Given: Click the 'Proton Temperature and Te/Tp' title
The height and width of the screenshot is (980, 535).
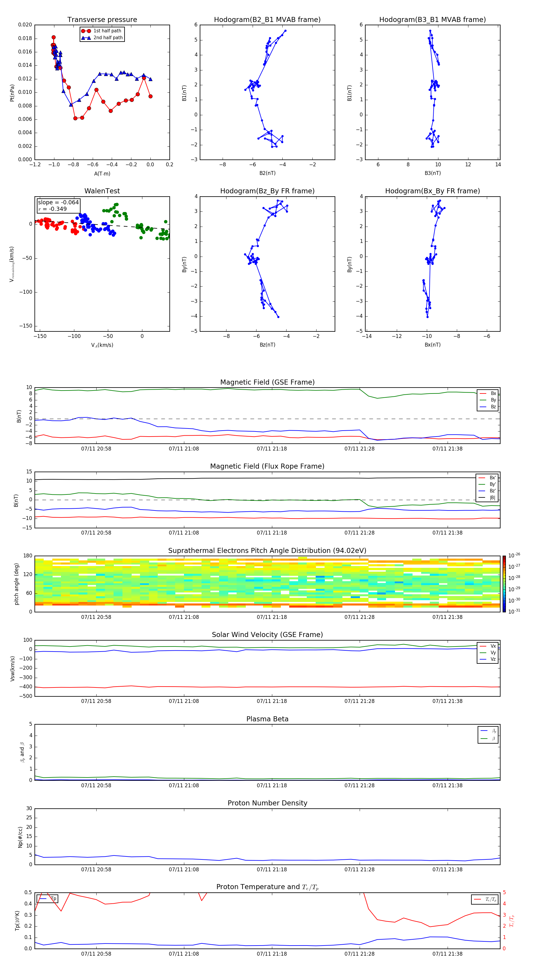Looking at the screenshot, I should click(x=267, y=887).
